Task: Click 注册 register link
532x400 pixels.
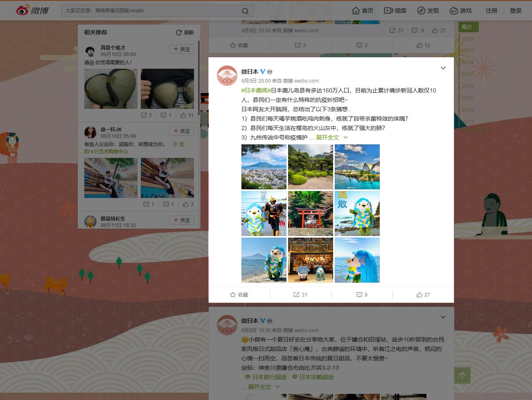Action: (x=491, y=11)
